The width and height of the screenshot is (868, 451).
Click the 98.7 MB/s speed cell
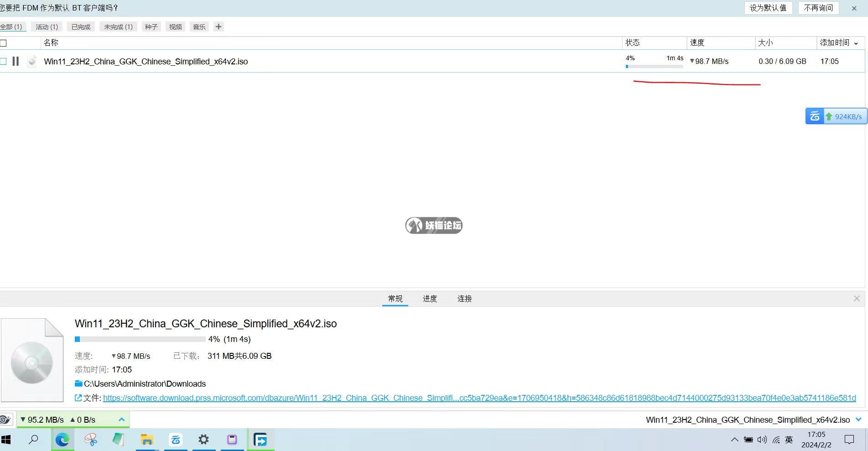(709, 61)
